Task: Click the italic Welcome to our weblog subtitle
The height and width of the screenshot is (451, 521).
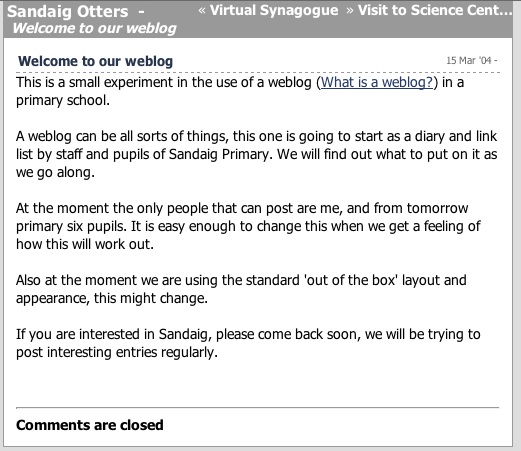Action: pyautogui.click(x=94, y=28)
